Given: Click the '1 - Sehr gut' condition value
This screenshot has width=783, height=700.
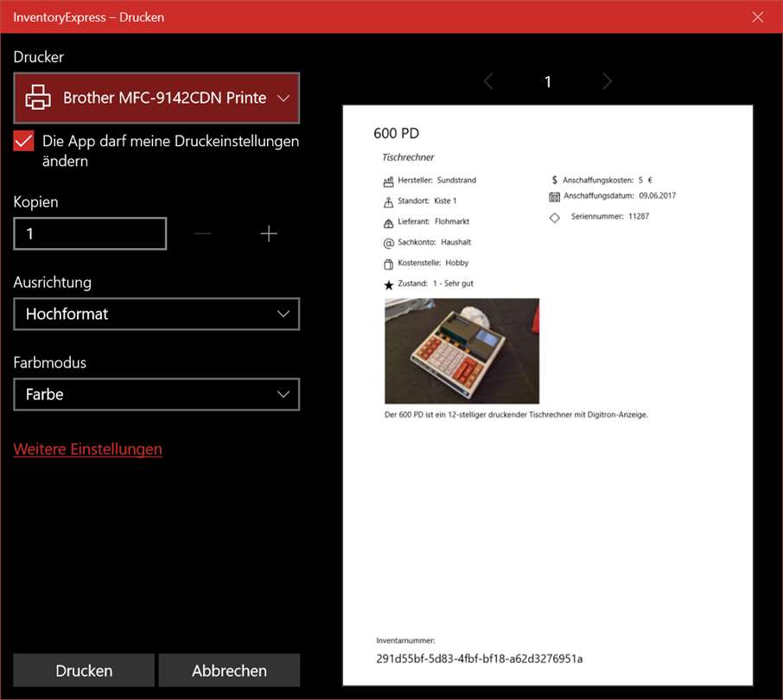Looking at the screenshot, I should tap(453, 283).
